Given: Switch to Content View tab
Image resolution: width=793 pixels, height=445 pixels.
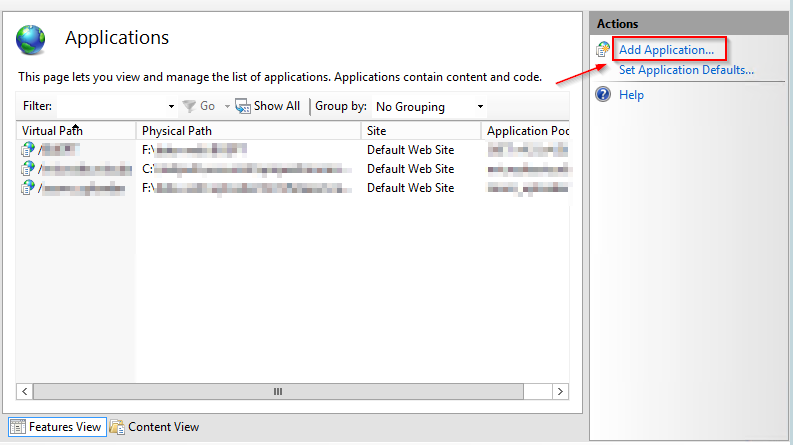Looking at the screenshot, I should click(163, 427).
